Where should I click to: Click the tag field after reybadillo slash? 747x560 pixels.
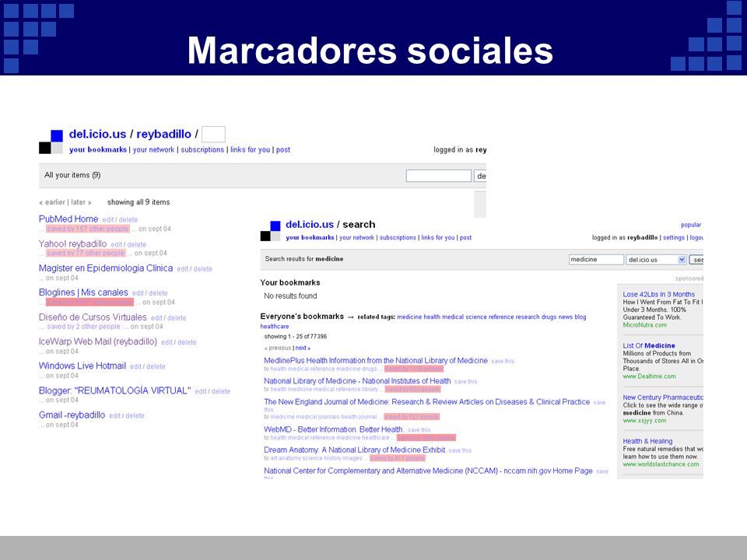pyautogui.click(x=213, y=135)
